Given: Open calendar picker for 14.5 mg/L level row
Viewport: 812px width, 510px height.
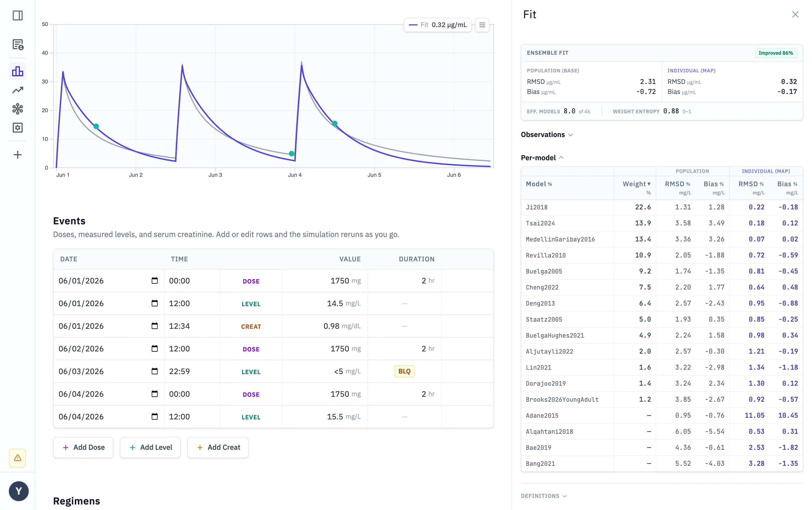Looking at the screenshot, I should [x=154, y=303].
